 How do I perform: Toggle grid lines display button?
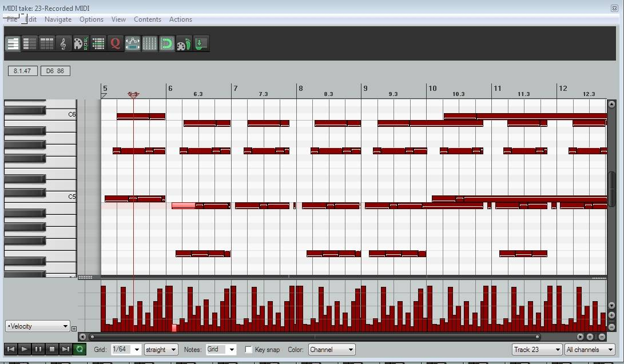coord(150,43)
